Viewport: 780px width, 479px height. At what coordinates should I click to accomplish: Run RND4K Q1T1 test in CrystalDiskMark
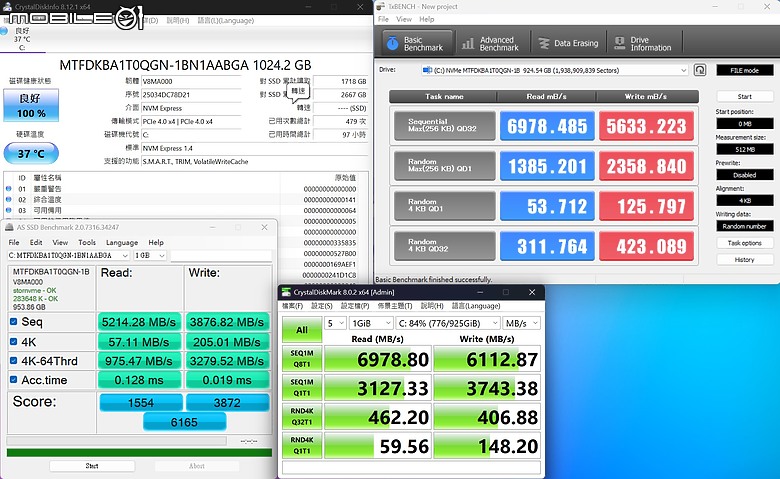point(302,445)
